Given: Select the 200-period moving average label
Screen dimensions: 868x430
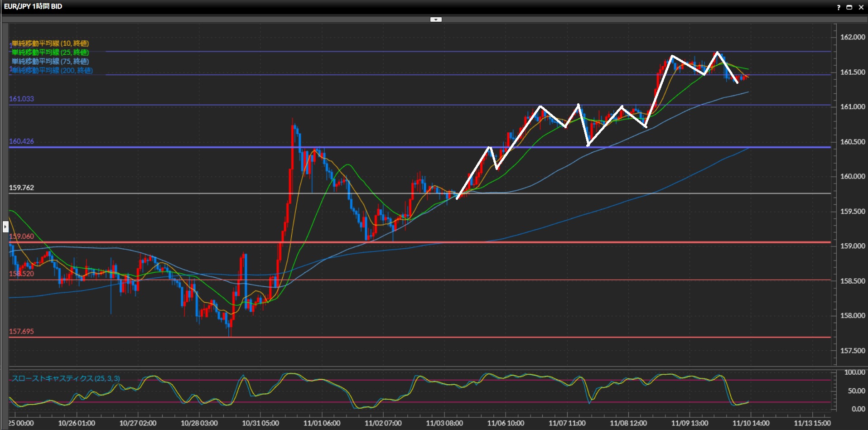Looking at the screenshot, I should (x=52, y=71).
